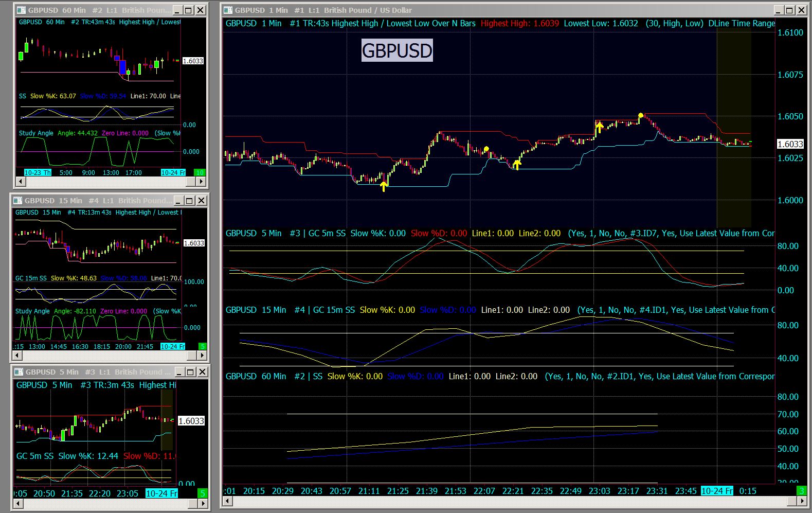The width and height of the screenshot is (812, 513).
Task: Click green '5' box in 5 Min chart
Action: click(x=203, y=493)
